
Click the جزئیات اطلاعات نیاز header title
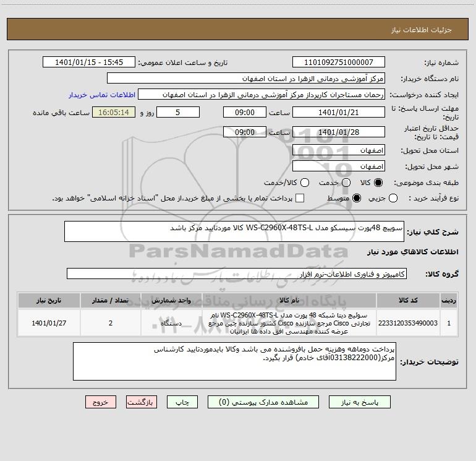(x=421, y=30)
